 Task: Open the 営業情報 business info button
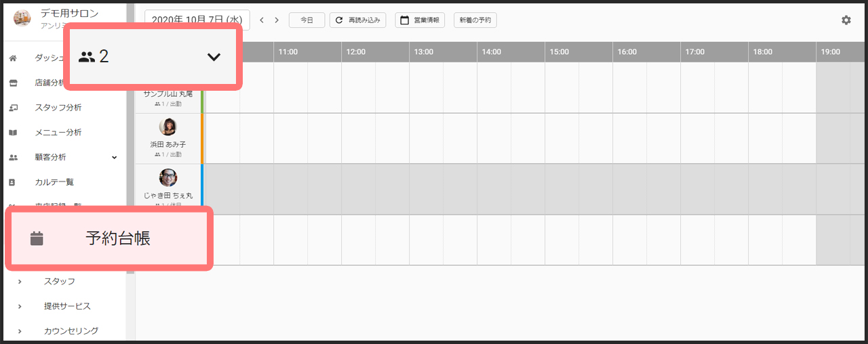click(x=420, y=20)
